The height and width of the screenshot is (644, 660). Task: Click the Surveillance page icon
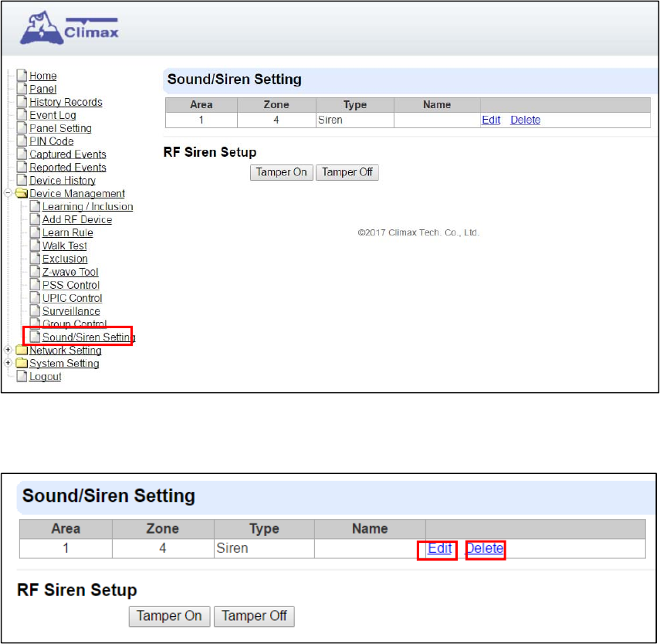(36, 310)
